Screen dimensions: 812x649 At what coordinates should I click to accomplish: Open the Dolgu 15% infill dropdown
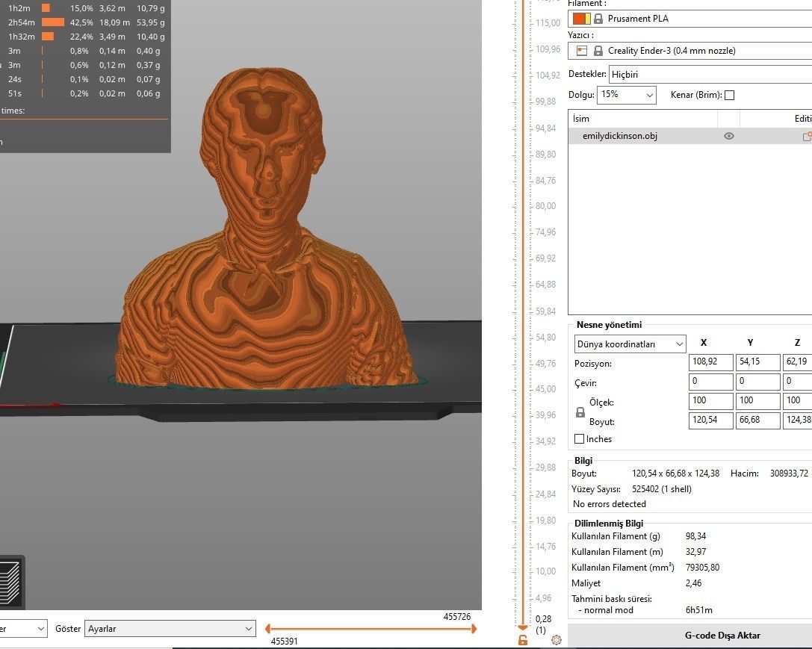(627, 95)
